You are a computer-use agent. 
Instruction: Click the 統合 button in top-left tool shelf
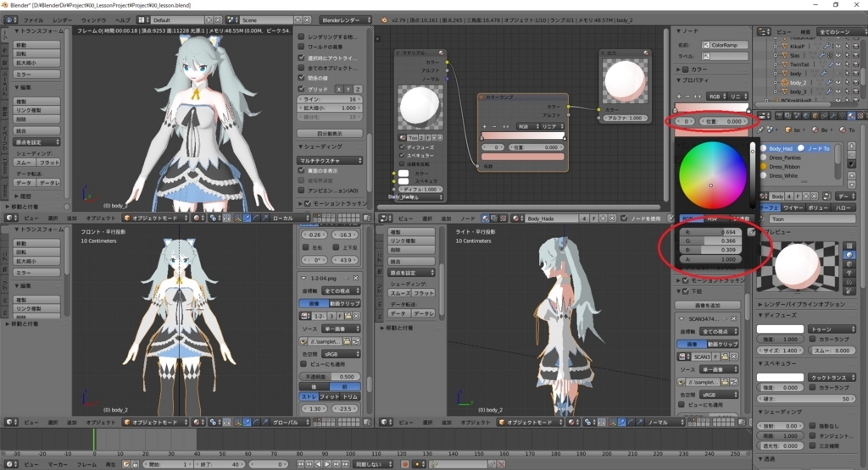tap(36, 131)
